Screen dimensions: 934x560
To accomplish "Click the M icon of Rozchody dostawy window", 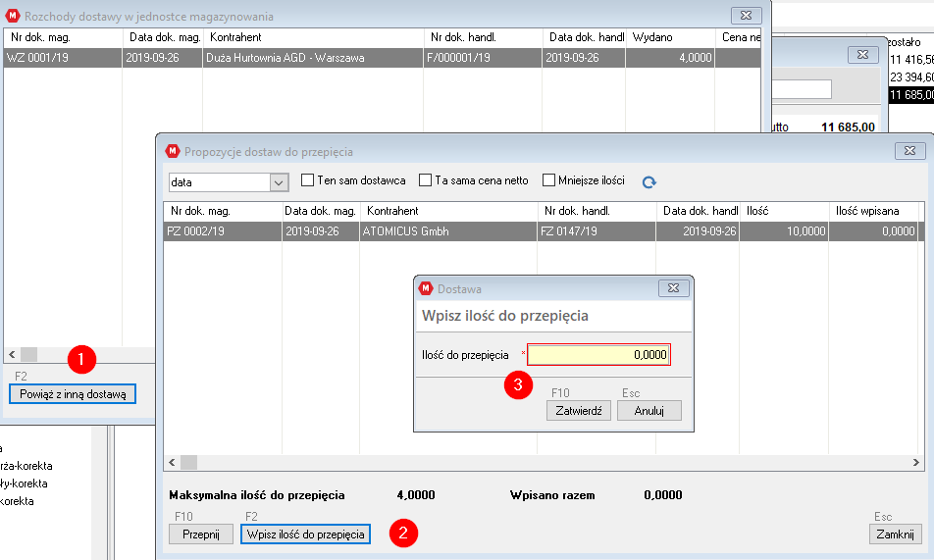I will coord(13,16).
